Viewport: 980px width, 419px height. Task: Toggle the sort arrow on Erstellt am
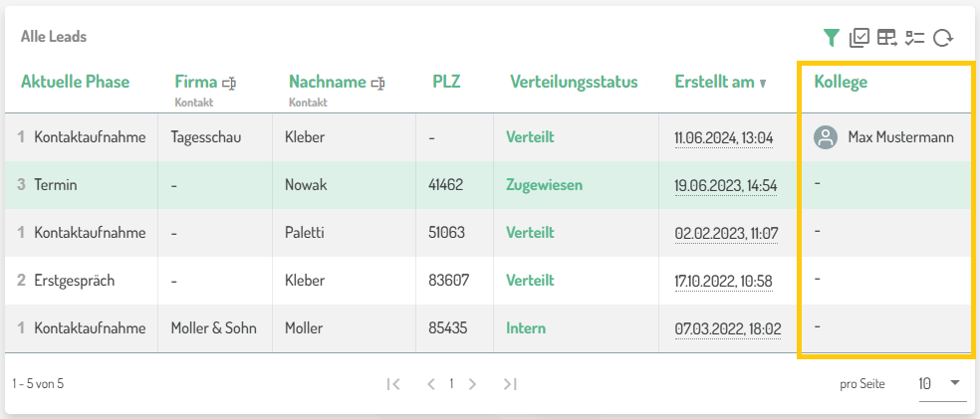763,84
